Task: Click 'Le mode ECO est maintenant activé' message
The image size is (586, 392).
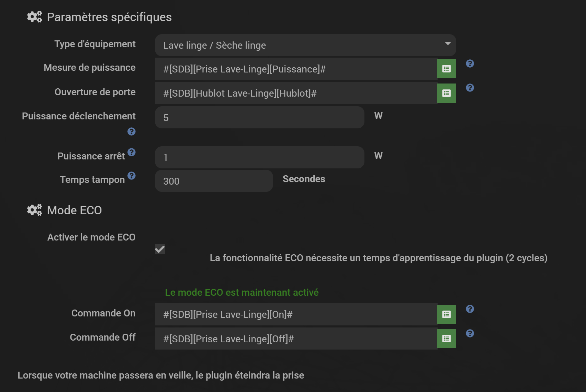Action: [x=242, y=292]
